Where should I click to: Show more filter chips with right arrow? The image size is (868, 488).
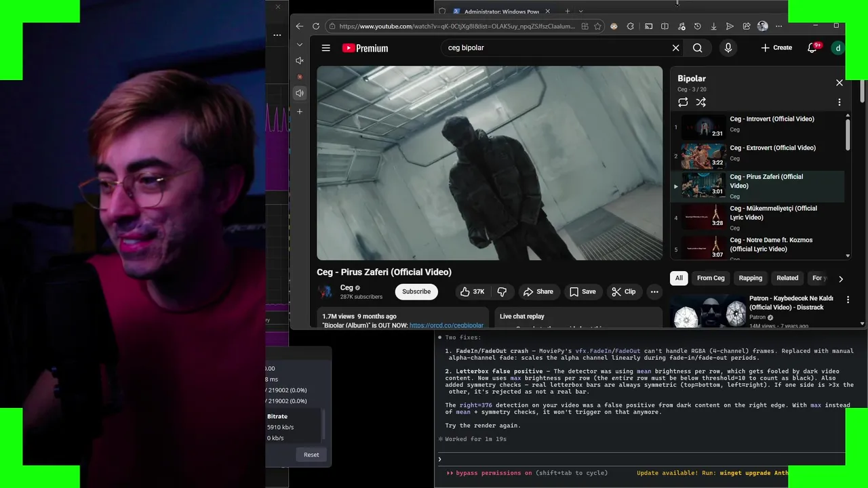(x=841, y=279)
